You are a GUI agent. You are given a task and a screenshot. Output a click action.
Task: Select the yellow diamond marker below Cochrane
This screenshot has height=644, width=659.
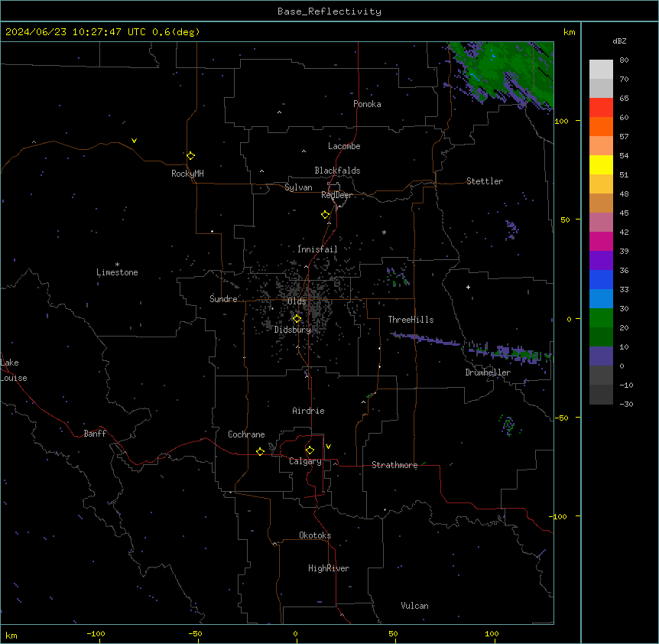[x=260, y=451]
